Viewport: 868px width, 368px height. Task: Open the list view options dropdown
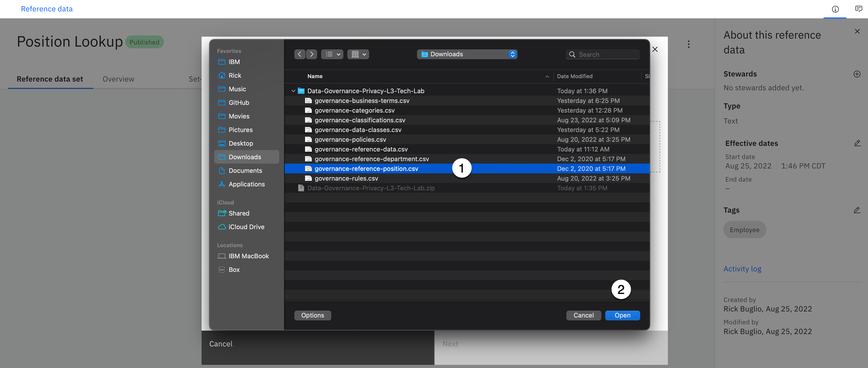(332, 54)
